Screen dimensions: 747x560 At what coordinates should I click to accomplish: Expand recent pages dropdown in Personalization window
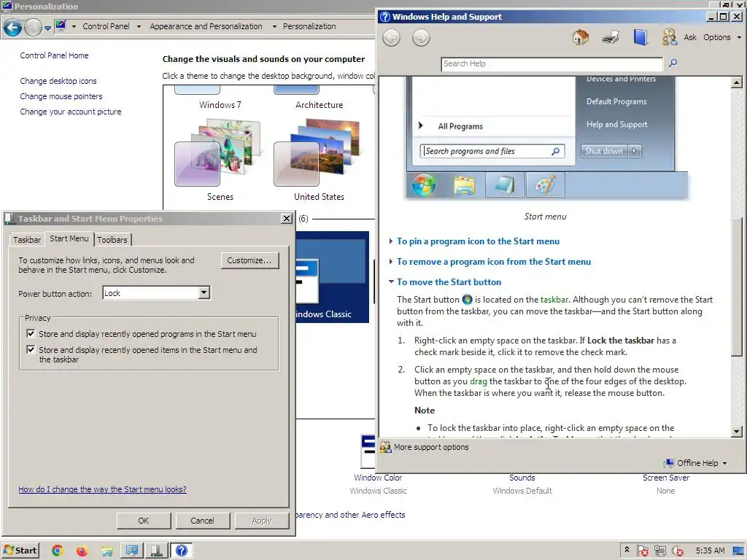(47, 28)
